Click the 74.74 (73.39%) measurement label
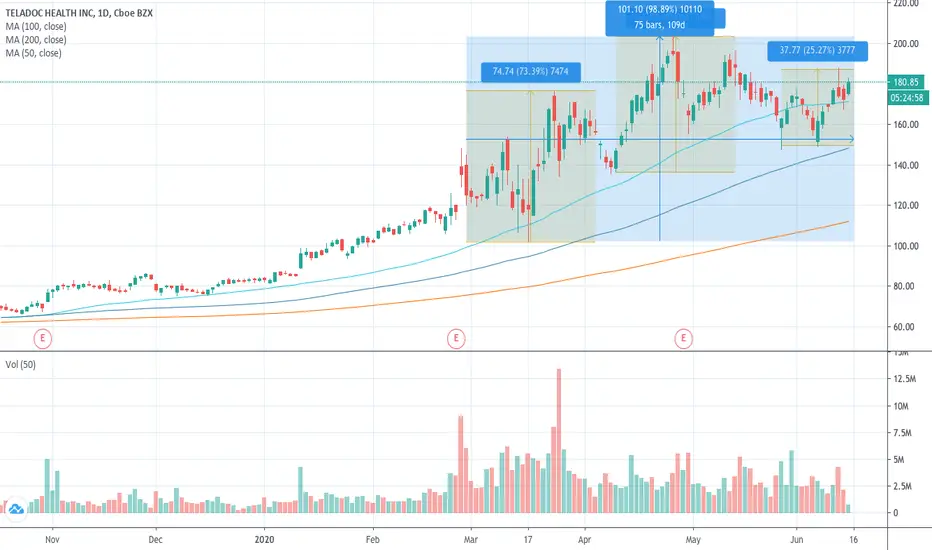This screenshot has height=550, width=932. 531,72
